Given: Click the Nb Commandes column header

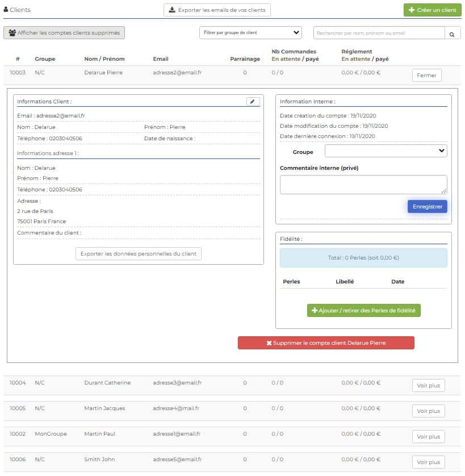Looking at the screenshot, I should tap(294, 52).
